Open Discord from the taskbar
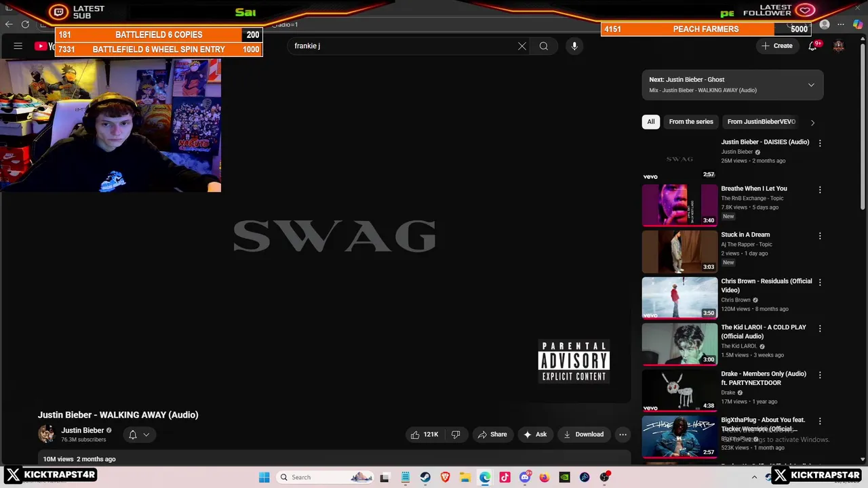Screen dimensions: 868x488 click(x=524, y=477)
